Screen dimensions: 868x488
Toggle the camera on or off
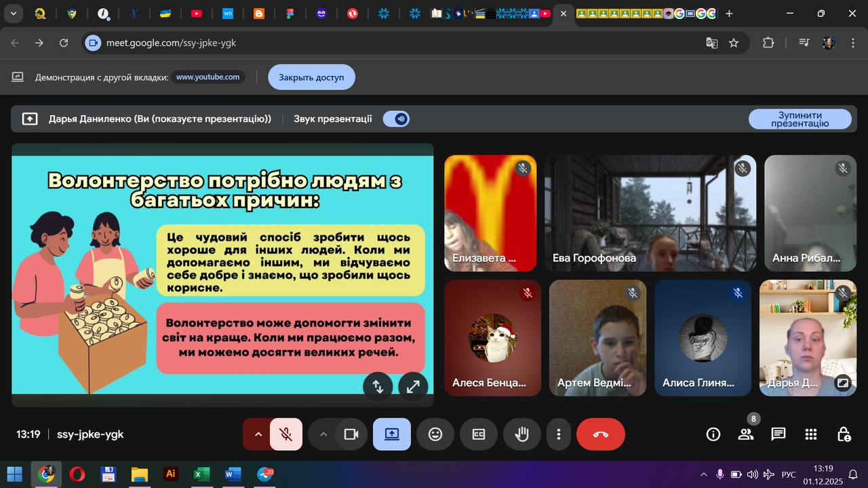click(351, 434)
